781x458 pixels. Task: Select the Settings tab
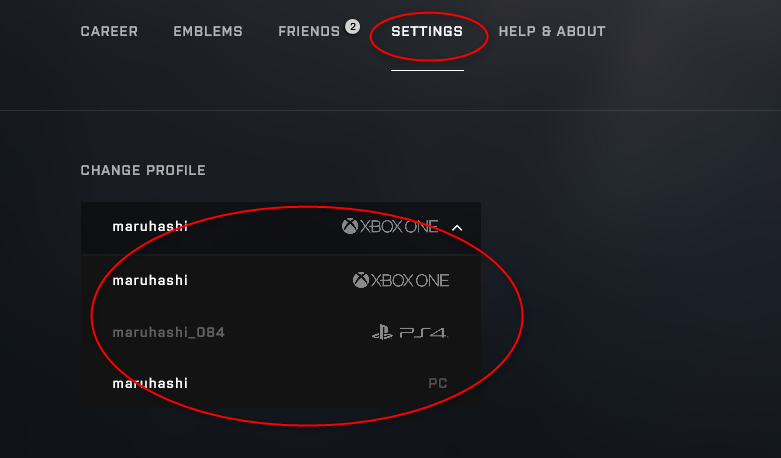427,31
